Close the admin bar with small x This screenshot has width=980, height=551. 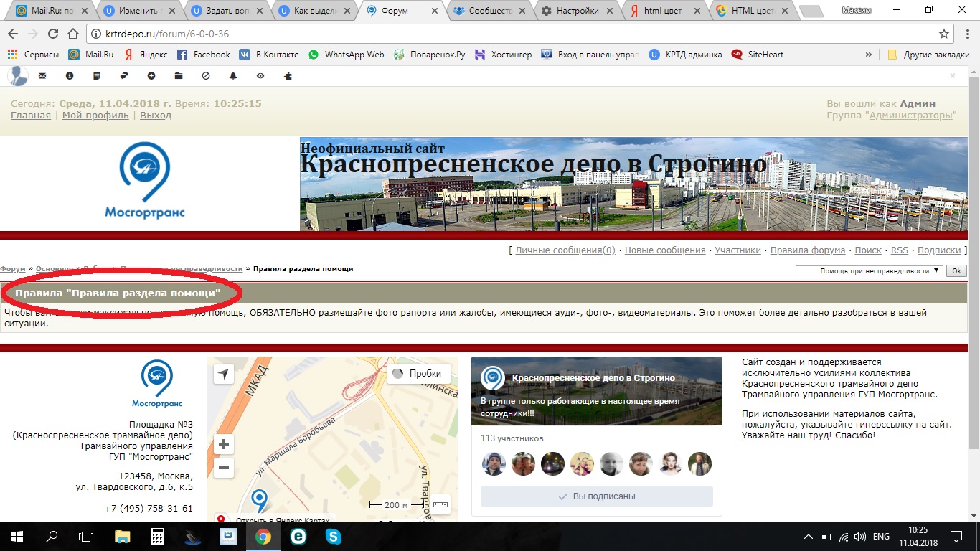tap(953, 75)
